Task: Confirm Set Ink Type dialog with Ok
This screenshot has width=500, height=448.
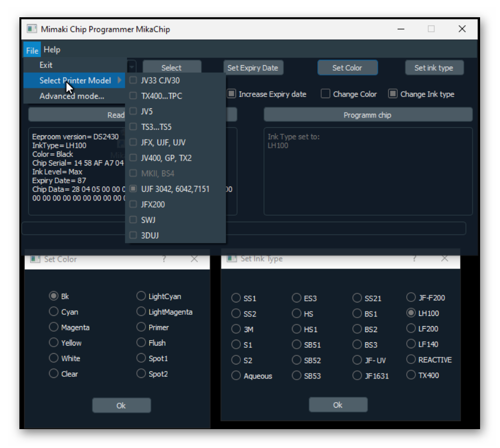Action: (338, 405)
